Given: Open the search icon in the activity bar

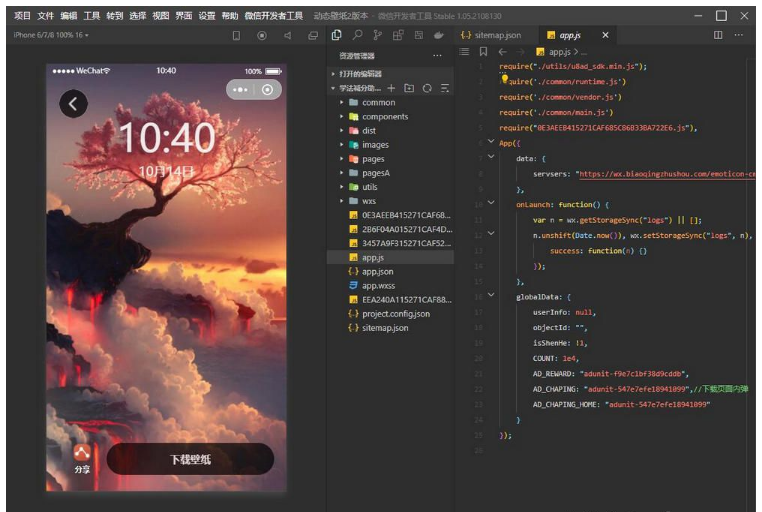Looking at the screenshot, I should pos(357,35).
